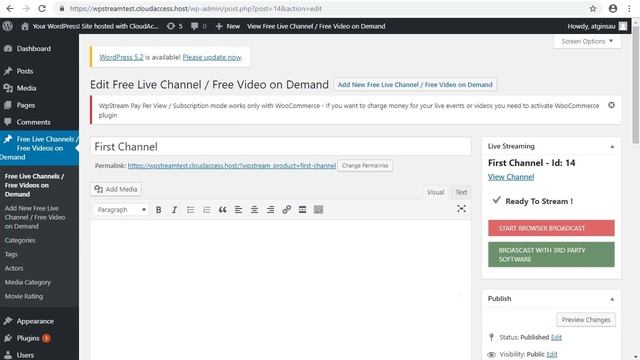Align text left
The width and height of the screenshot is (640, 360).
pos(238,210)
